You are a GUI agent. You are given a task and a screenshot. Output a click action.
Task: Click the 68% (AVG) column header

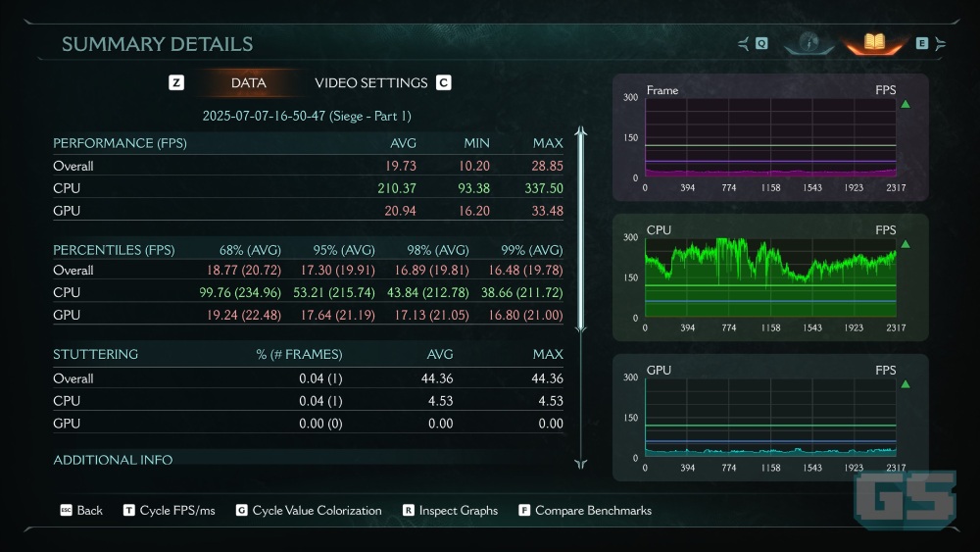[x=250, y=250]
